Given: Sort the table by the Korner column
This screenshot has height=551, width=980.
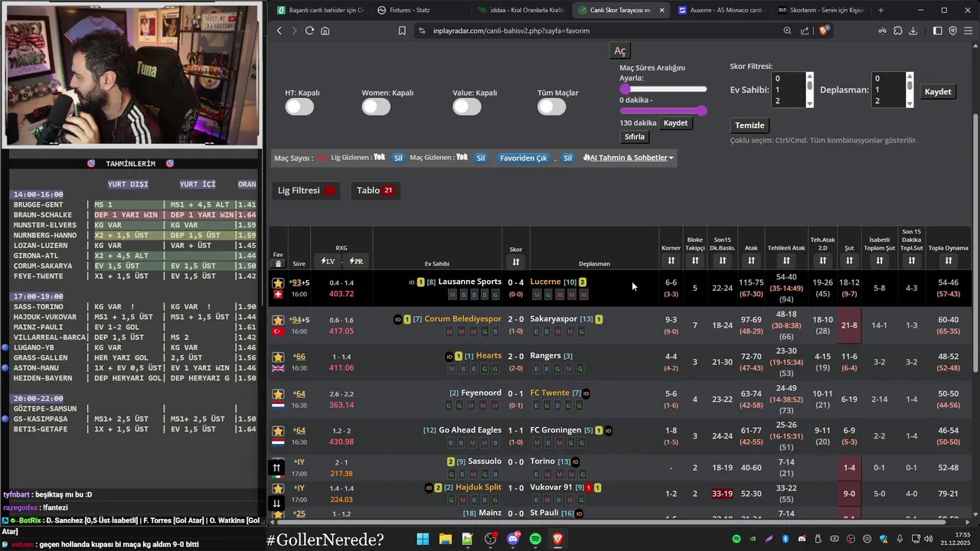Looking at the screenshot, I should [x=671, y=261].
